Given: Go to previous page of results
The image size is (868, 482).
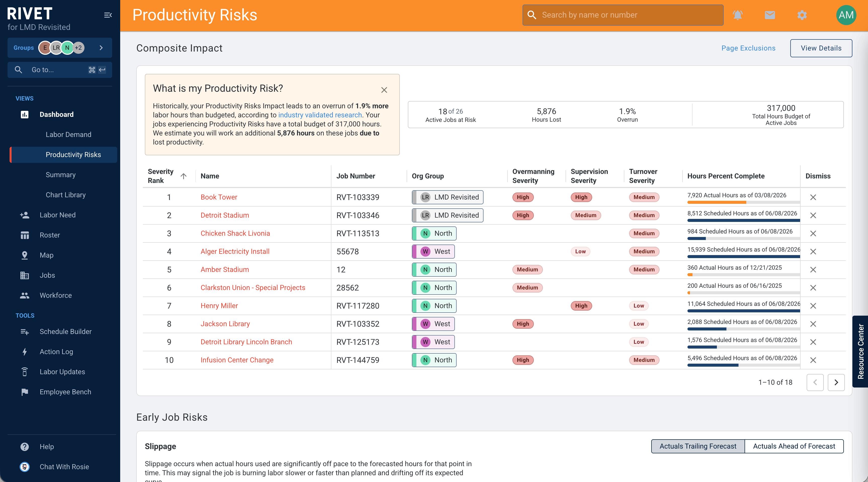Looking at the screenshot, I should click(x=815, y=382).
